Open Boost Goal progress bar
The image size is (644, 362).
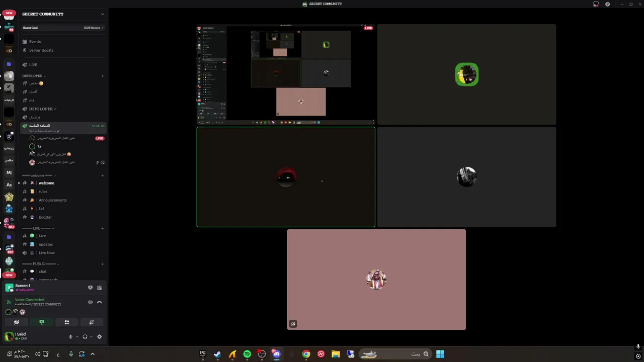[63, 28]
